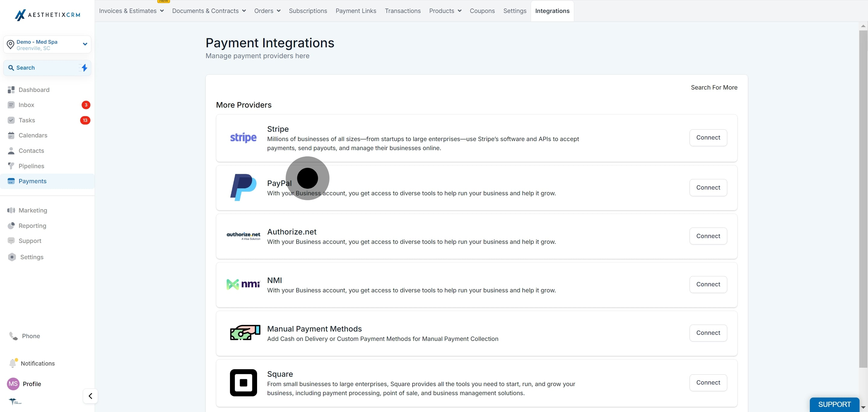Viewport: 868px width, 412px height.
Task: Click the sidebar Search field
Action: click(47, 68)
